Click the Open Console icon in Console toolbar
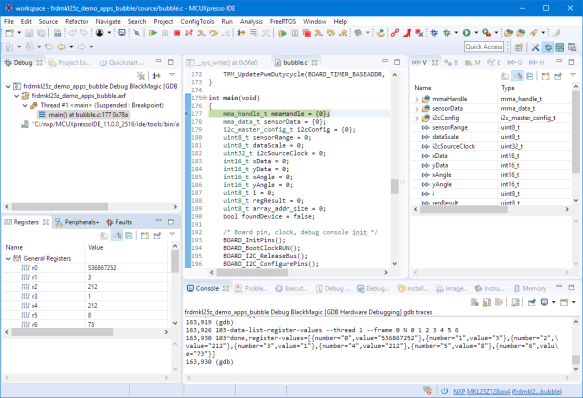 (x=564, y=302)
